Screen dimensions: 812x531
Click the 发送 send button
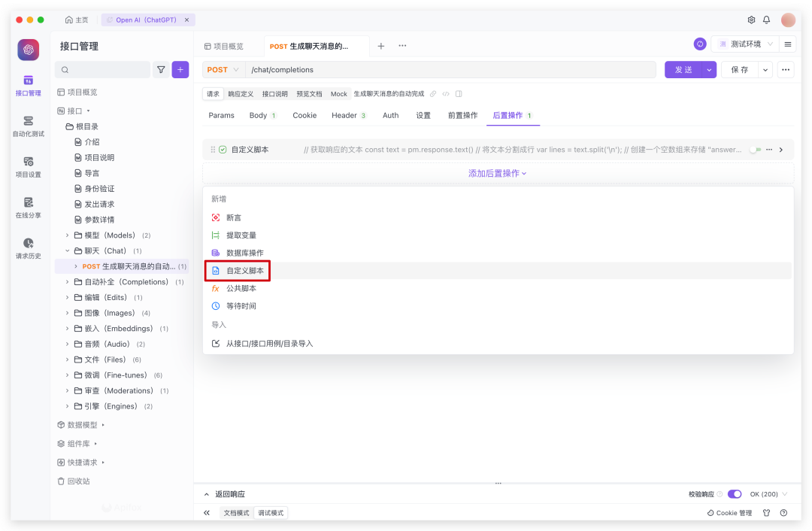click(x=685, y=68)
